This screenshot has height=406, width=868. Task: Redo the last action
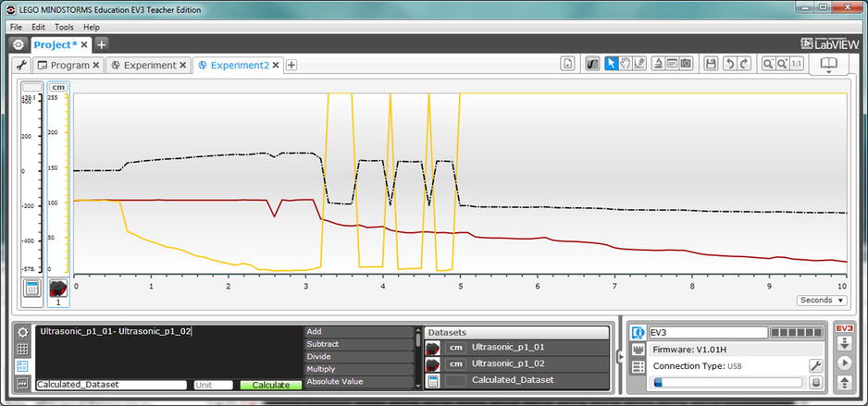744,64
